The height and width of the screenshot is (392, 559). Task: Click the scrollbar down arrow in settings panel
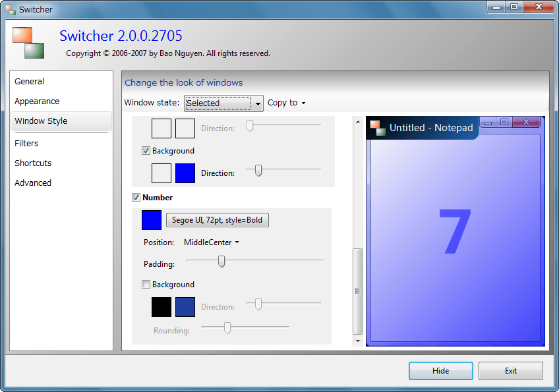coord(358,341)
